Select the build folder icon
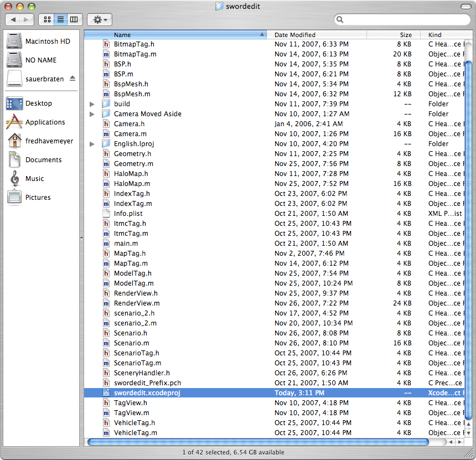The height and width of the screenshot is (460, 476). (x=106, y=104)
